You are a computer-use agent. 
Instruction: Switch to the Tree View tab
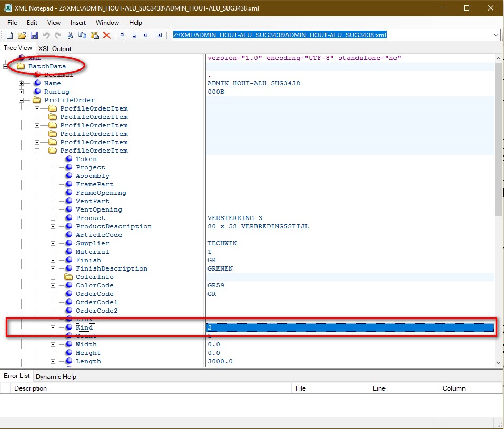(18, 48)
